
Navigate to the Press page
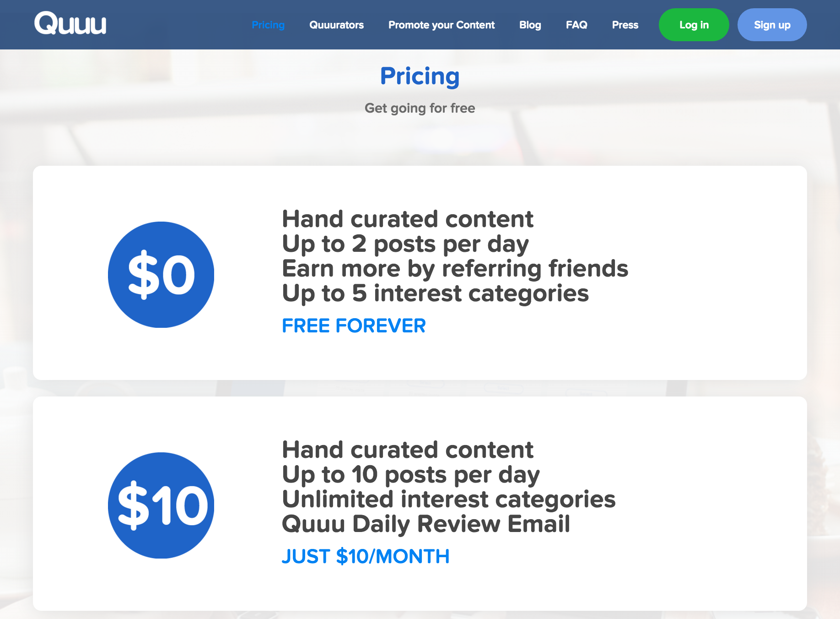(625, 25)
